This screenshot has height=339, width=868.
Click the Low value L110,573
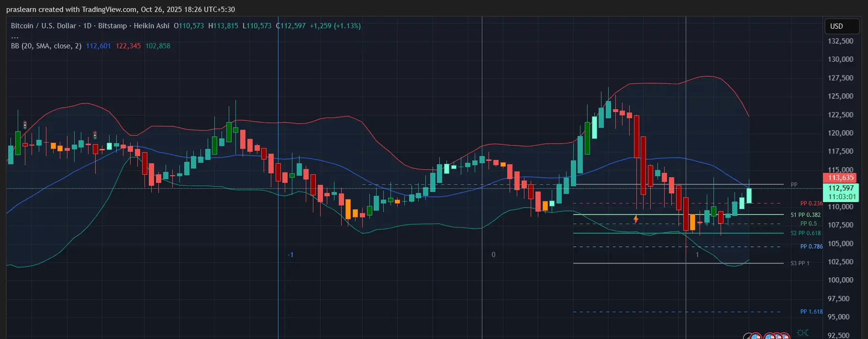point(257,26)
